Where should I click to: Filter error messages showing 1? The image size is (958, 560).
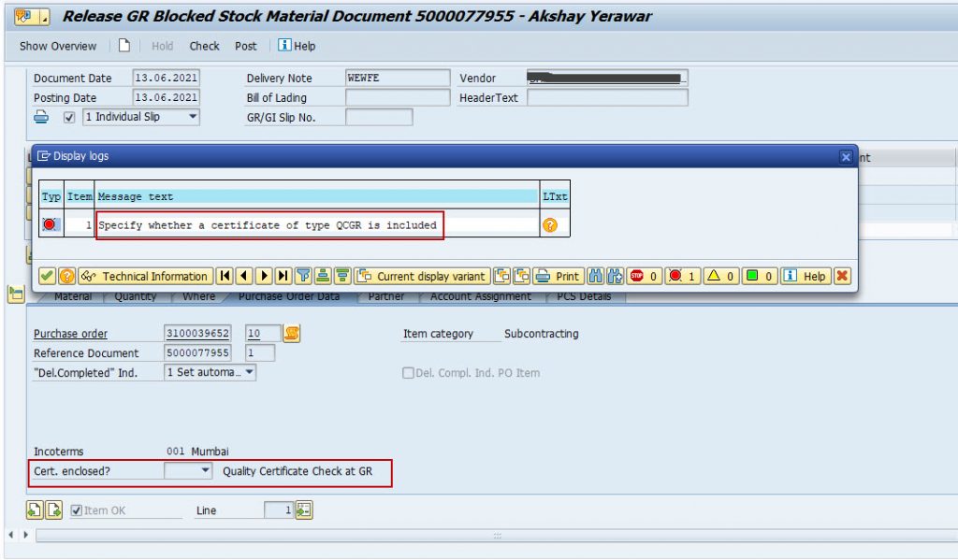pyautogui.click(x=682, y=276)
